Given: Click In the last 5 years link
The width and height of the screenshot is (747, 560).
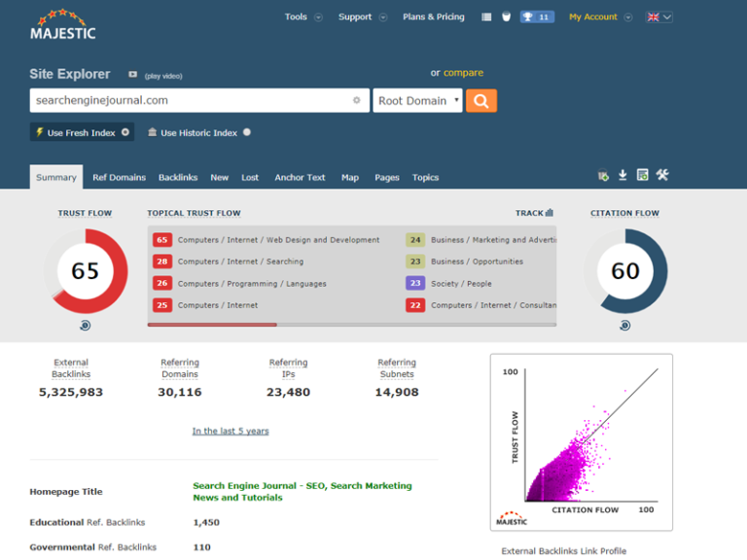Looking at the screenshot, I should pyautogui.click(x=231, y=431).
